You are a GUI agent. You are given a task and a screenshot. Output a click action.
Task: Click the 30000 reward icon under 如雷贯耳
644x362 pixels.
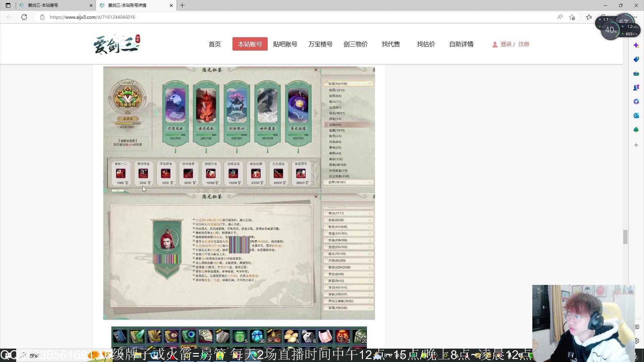tap(301, 173)
